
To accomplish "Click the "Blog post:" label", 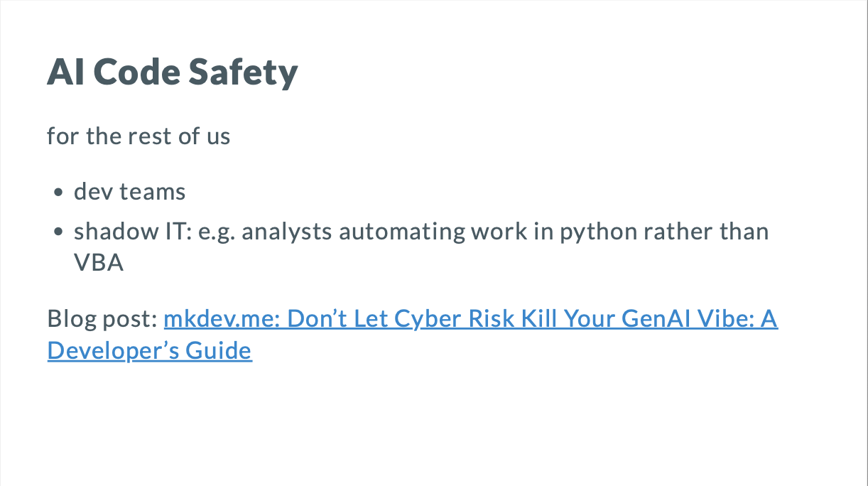I will [x=102, y=319].
